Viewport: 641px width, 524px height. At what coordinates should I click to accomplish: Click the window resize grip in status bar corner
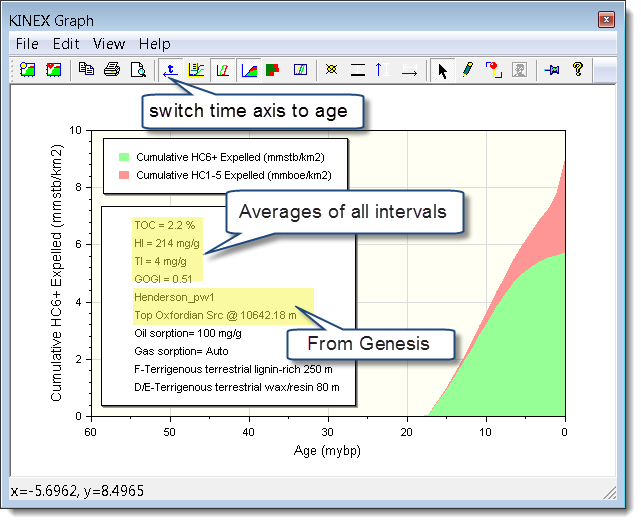(610, 493)
